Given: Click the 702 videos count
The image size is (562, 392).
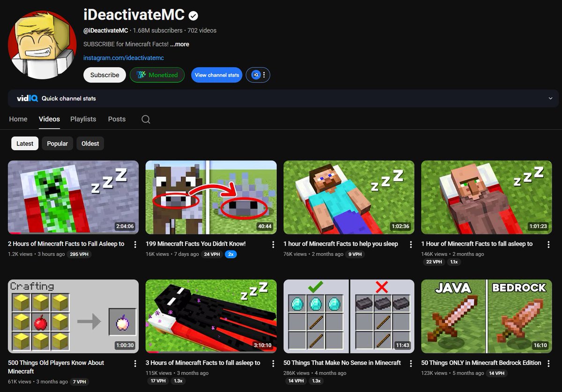Looking at the screenshot, I should 202,30.
